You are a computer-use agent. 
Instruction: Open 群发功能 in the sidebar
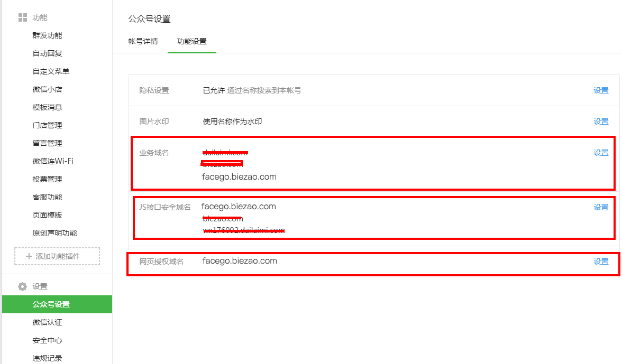coord(47,35)
